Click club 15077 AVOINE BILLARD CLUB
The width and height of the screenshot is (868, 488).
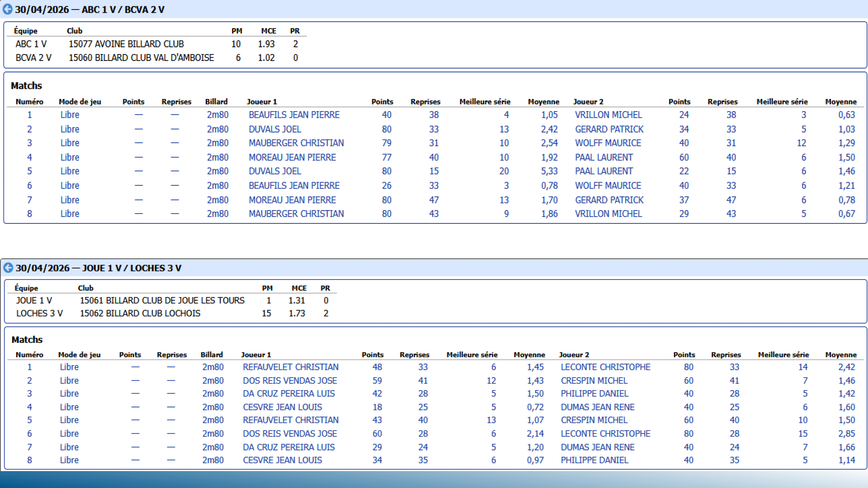tap(126, 44)
